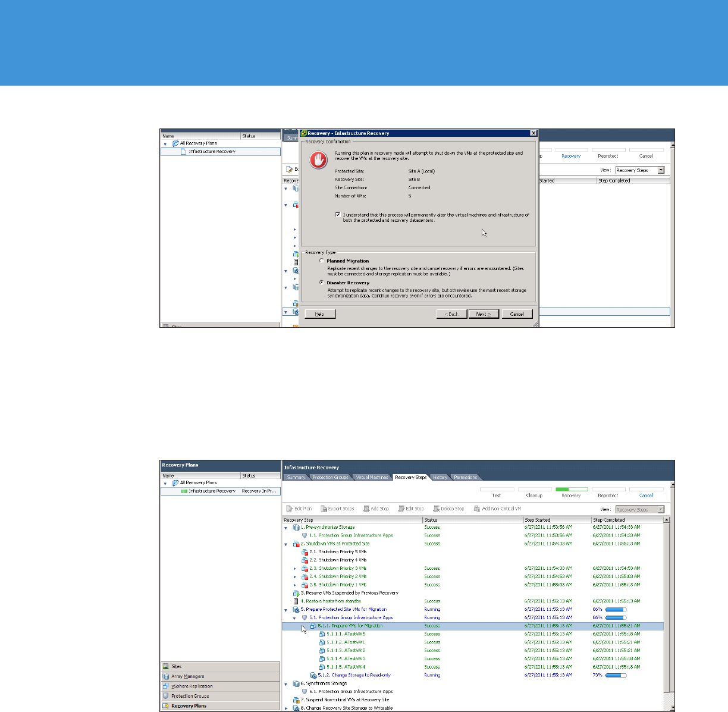Viewport: 728px width, 712px height.
Task: Open the View dropdown in the upper window
Action: [661, 170]
